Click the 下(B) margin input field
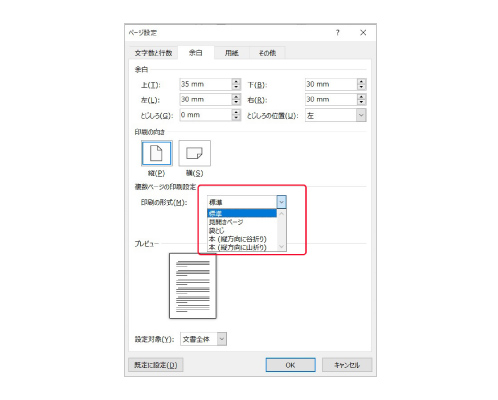Screen dimensions: 498x400 (x=331, y=84)
